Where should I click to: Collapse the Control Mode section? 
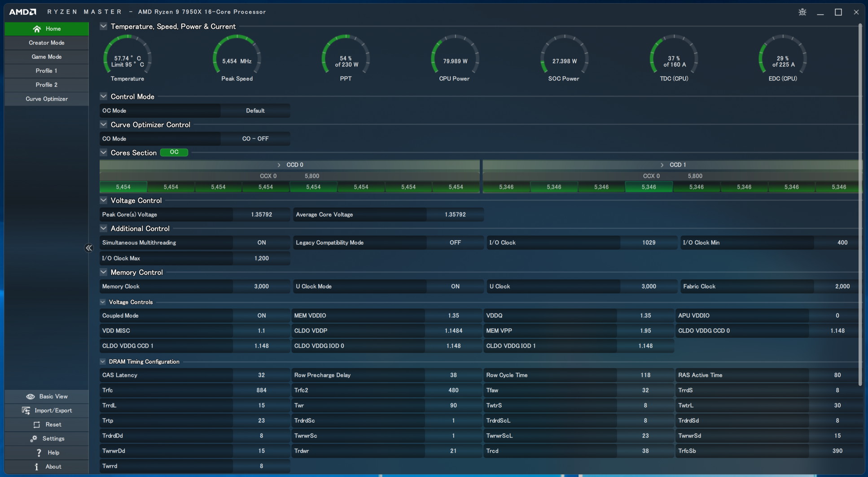(104, 96)
